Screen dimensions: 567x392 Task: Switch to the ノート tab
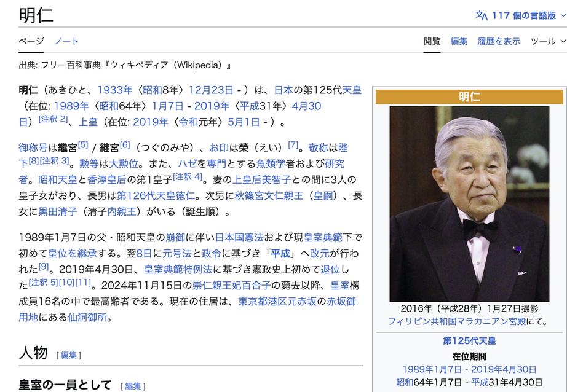tap(66, 41)
